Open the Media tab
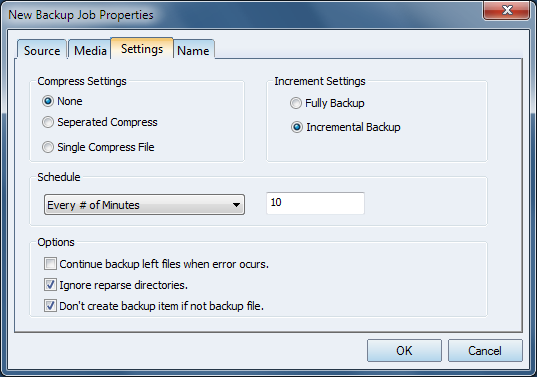Image resolution: width=537 pixels, height=377 pixels. pyautogui.click(x=90, y=50)
